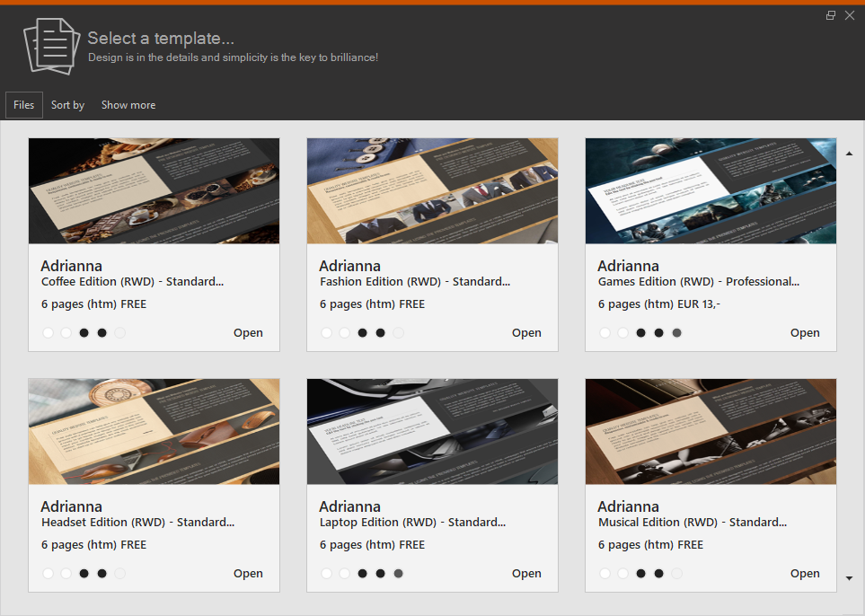The image size is (865, 616).
Task: Click 'Coffee Edition (RWD) - Standard...' subtitle
Action: point(132,282)
